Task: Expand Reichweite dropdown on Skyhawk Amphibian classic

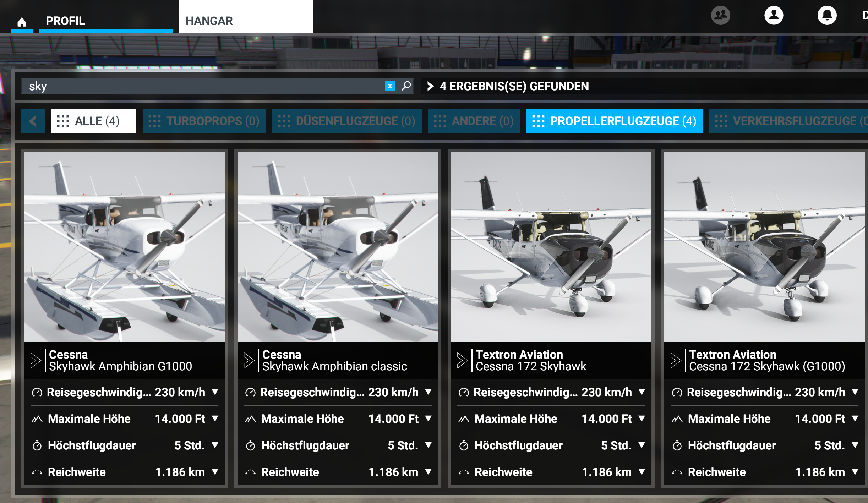Action: click(428, 472)
